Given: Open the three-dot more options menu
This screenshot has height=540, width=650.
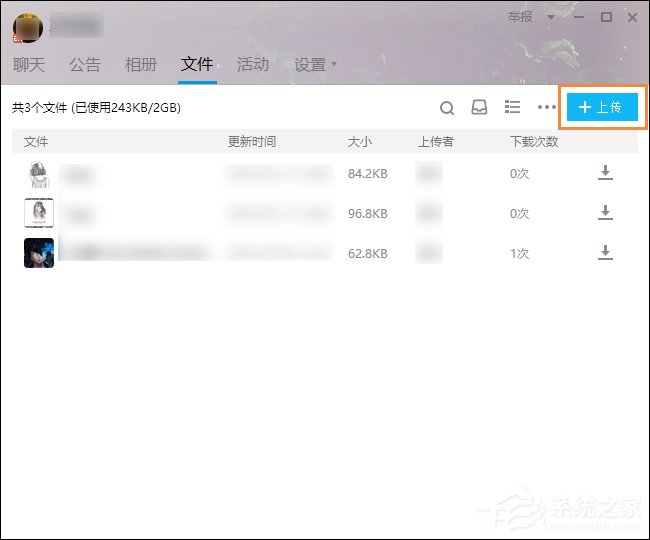Looking at the screenshot, I should 546,107.
